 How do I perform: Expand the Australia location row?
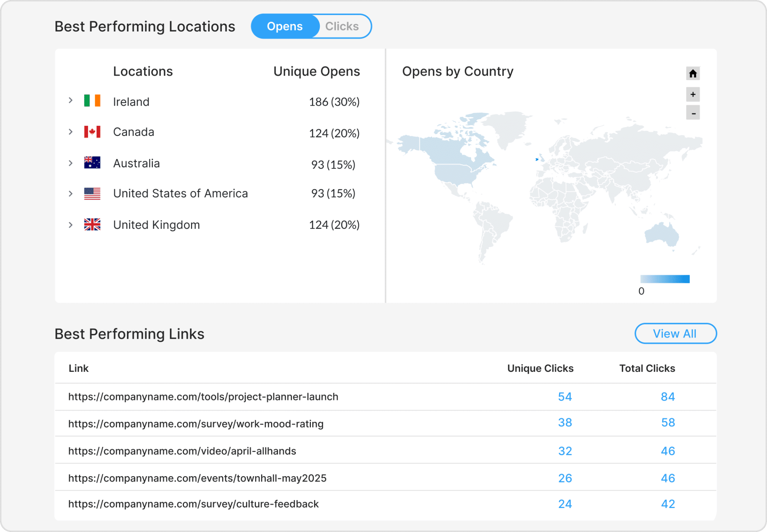(70, 163)
